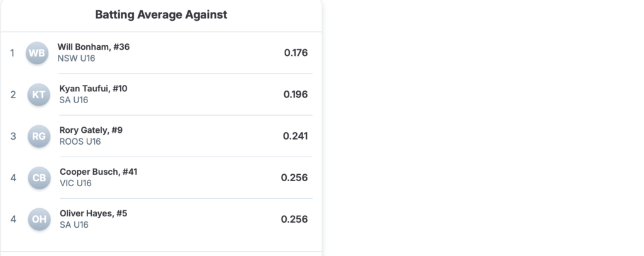
Task: Open Oliver Hayes, #5 player profile
Action: [x=93, y=213]
